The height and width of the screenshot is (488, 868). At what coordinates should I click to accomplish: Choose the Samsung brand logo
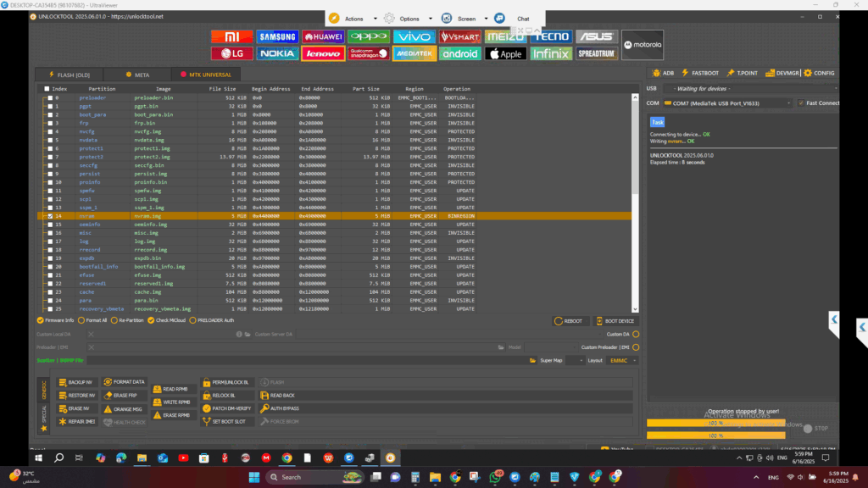[x=277, y=36]
